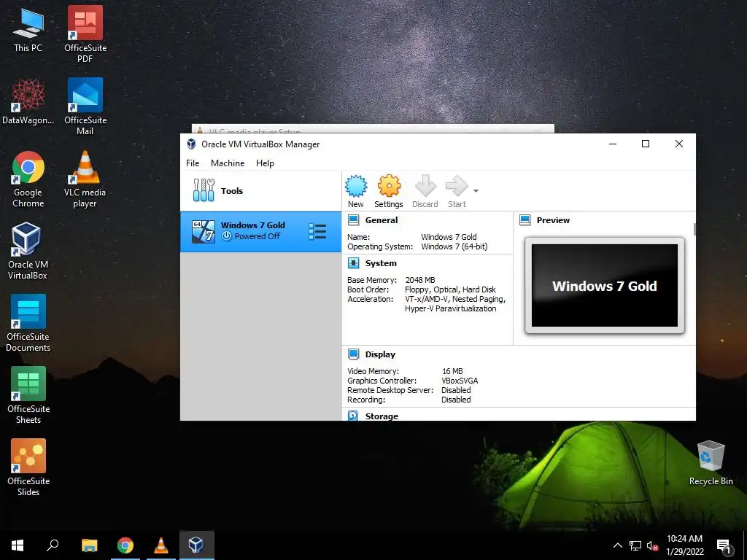Image resolution: width=747 pixels, height=560 pixels.
Task: Click the Storage section icon
Action: click(353, 416)
